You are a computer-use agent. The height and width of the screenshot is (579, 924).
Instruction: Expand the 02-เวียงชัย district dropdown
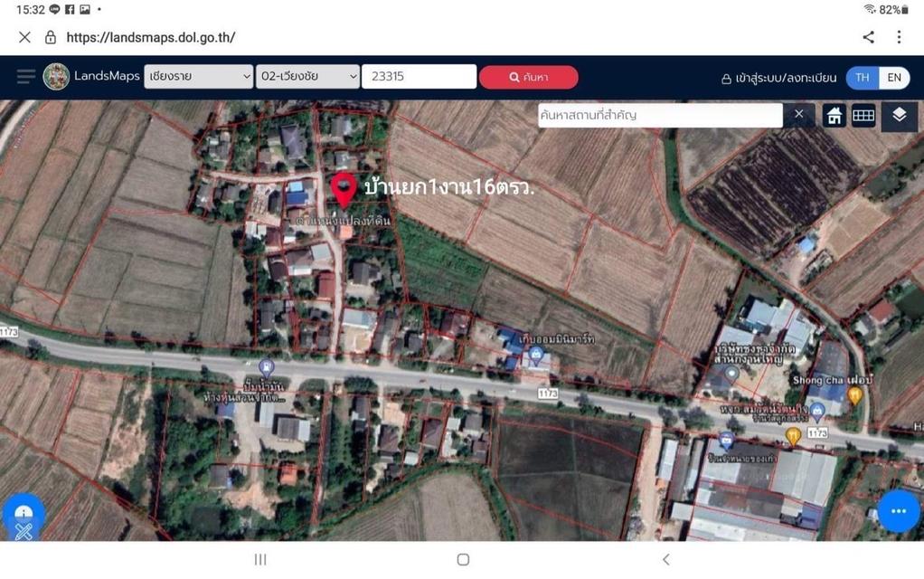coord(307,77)
